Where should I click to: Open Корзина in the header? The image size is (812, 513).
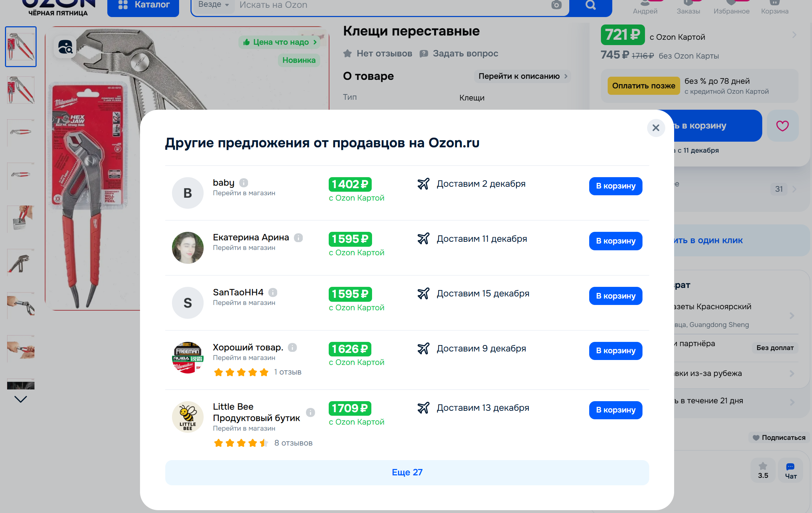point(774,7)
